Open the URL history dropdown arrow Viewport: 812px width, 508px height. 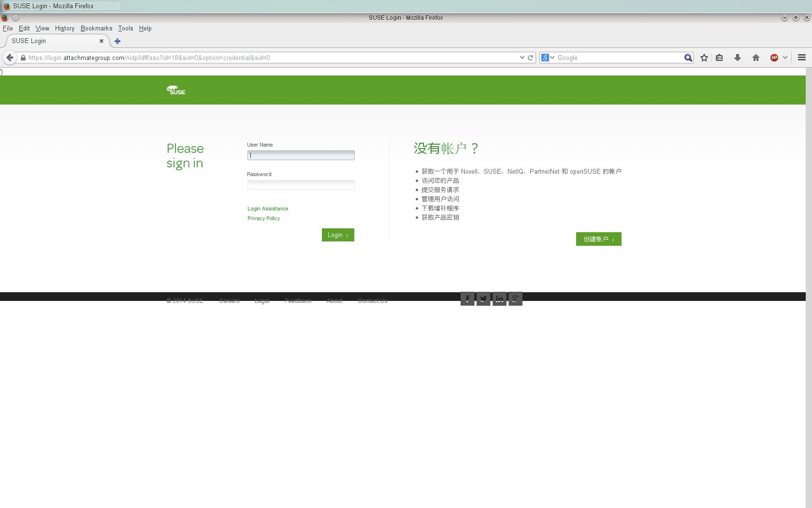coord(522,58)
